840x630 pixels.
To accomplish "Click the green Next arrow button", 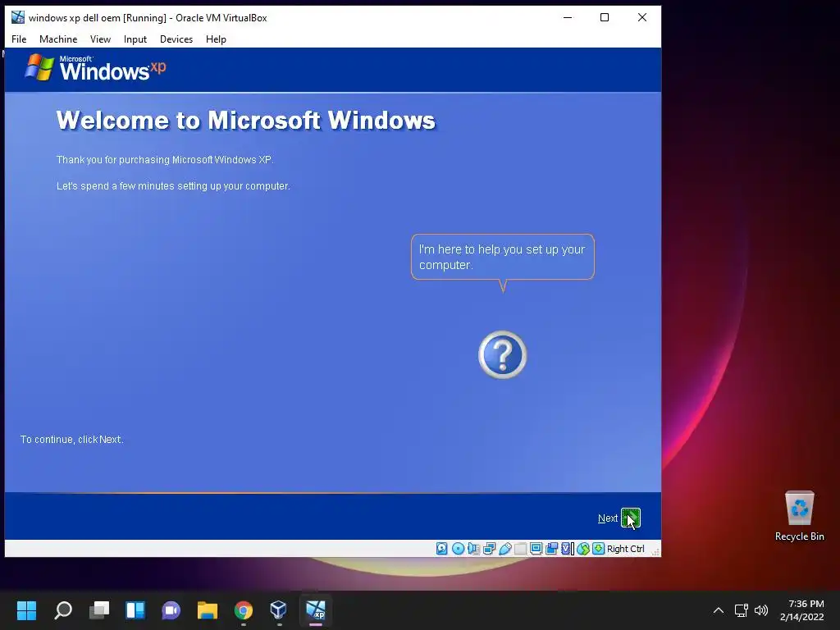I will click(x=631, y=518).
